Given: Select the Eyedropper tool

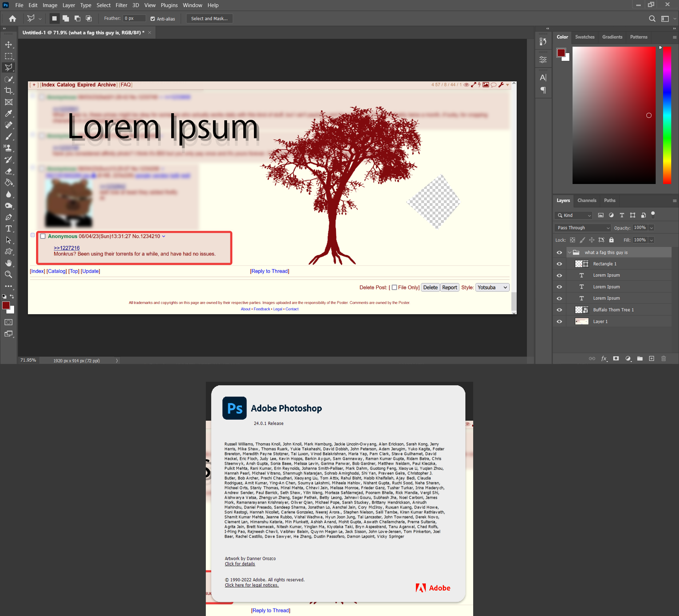Looking at the screenshot, I should pyautogui.click(x=8, y=114).
